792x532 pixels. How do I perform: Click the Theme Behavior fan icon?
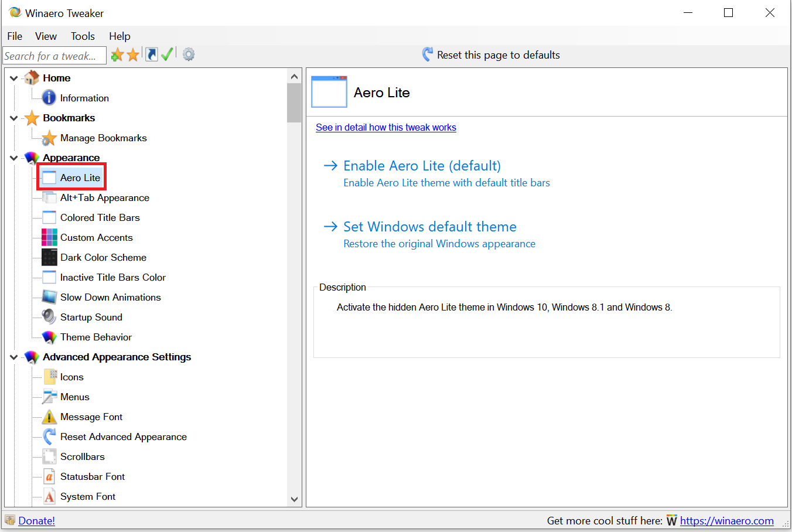click(49, 337)
